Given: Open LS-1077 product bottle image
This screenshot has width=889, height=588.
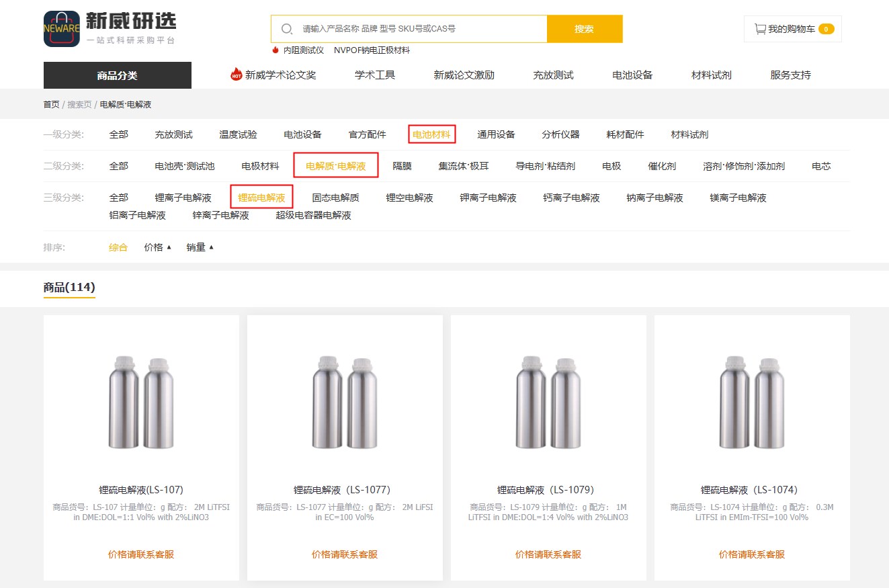Looking at the screenshot, I should [x=345, y=401].
